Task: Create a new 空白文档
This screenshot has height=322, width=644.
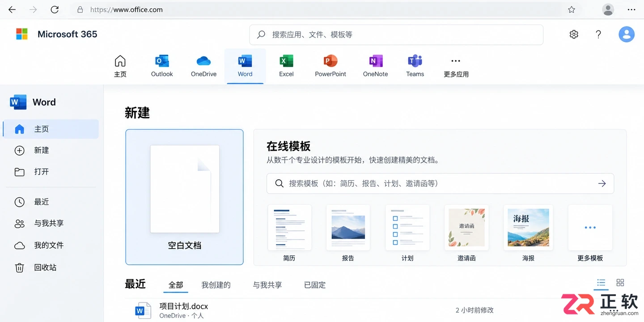Action: [x=185, y=197]
